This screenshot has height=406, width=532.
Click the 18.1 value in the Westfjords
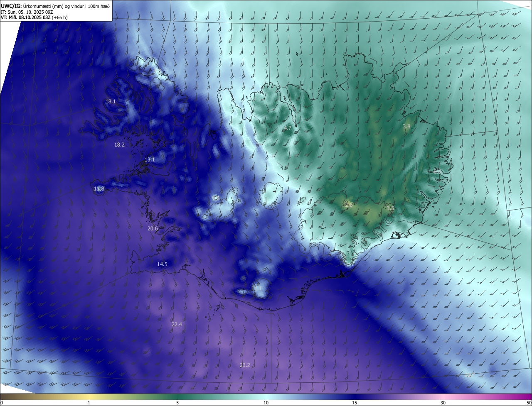coord(111,101)
